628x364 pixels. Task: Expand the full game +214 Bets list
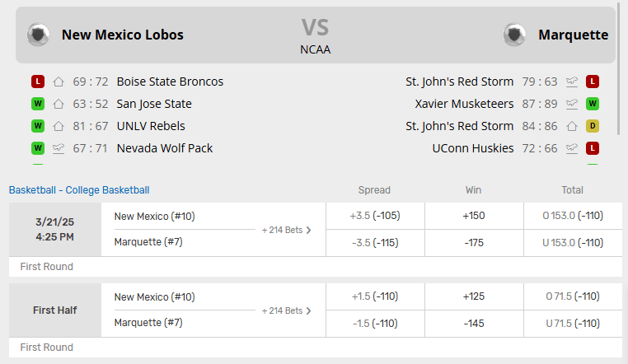click(x=286, y=230)
